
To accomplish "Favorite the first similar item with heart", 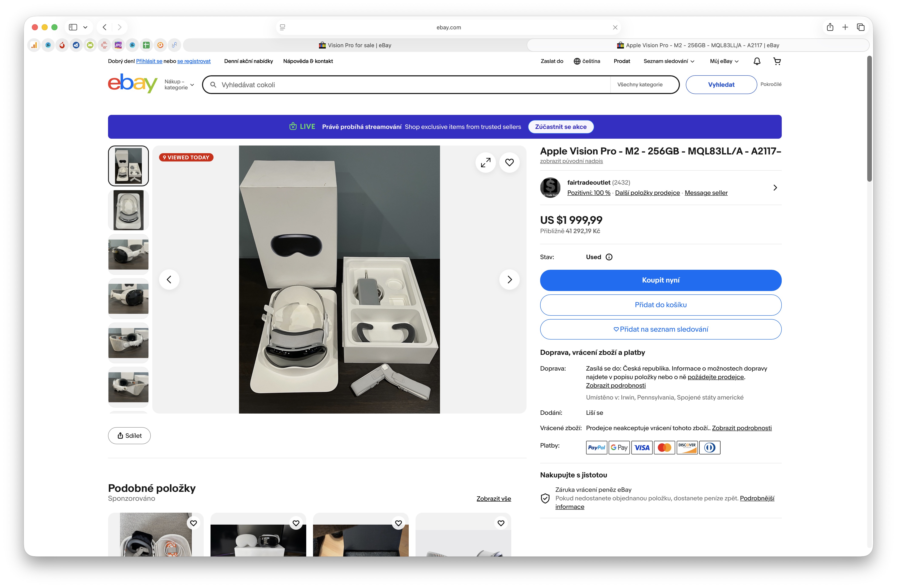I will coord(193,523).
